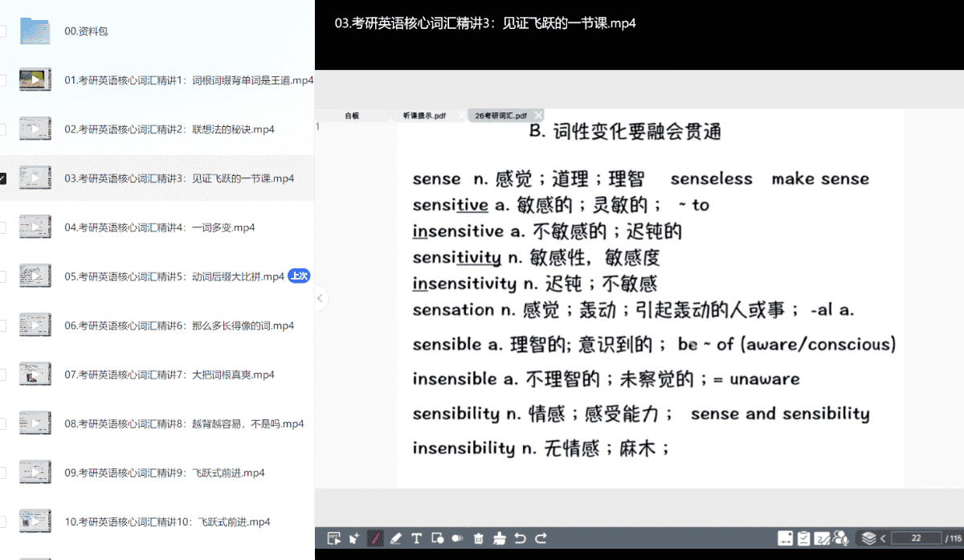The height and width of the screenshot is (560, 964).
Task: Go to previous page using left chevron
Action: (x=884, y=538)
